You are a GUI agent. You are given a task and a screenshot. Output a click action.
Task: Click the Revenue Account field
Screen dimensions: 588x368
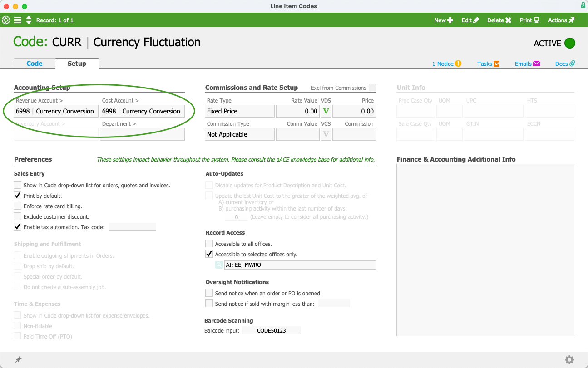pos(56,111)
